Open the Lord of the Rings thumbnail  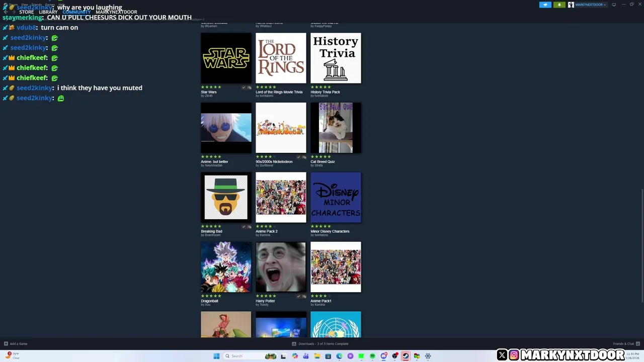point(281,58)
